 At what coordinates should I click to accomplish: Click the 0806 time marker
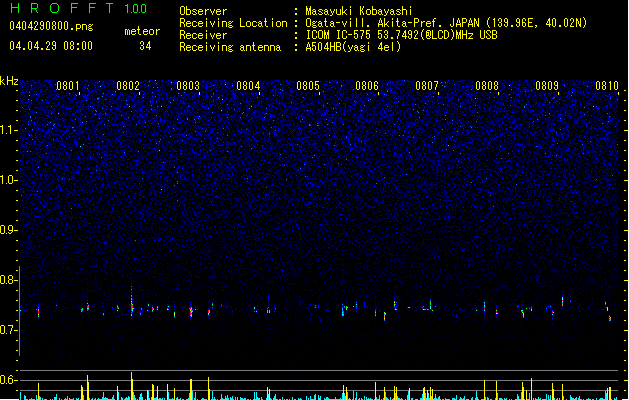click(367, 86)
